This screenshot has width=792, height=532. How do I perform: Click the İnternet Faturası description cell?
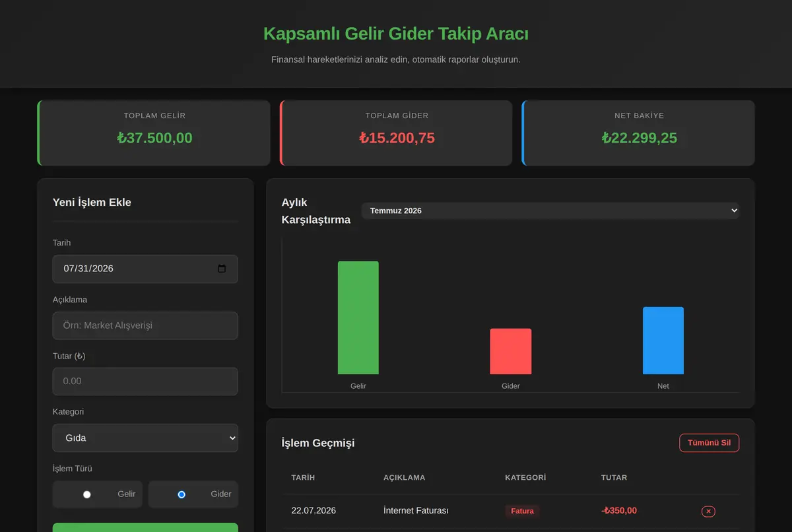pyautogui.click(x=416, y=511)
